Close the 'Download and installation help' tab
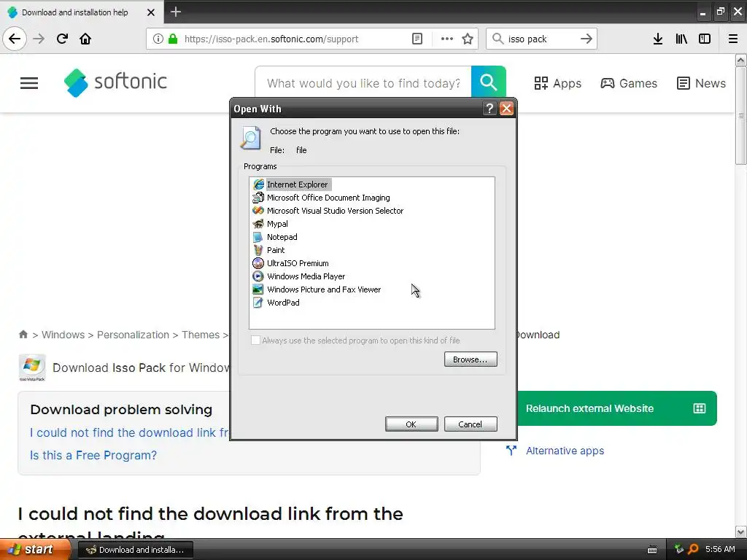 [151, 12]
